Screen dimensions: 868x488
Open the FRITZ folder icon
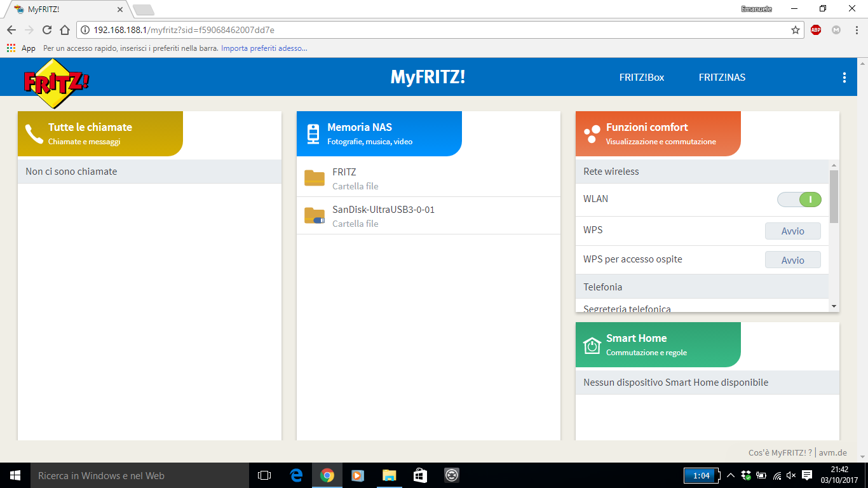click(315, 179)
